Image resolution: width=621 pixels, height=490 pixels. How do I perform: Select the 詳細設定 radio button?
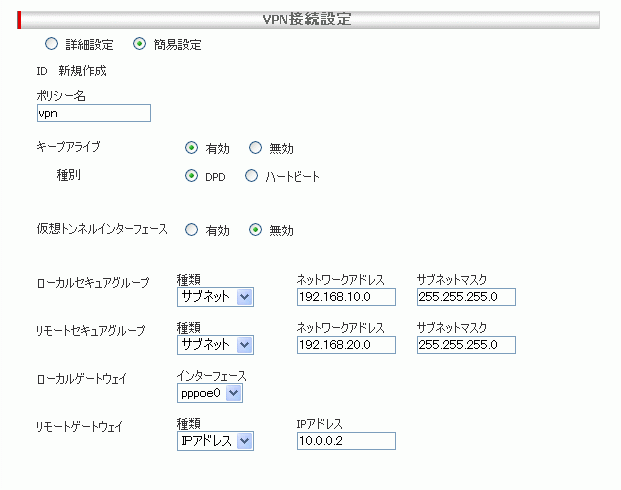coord(51,44)
